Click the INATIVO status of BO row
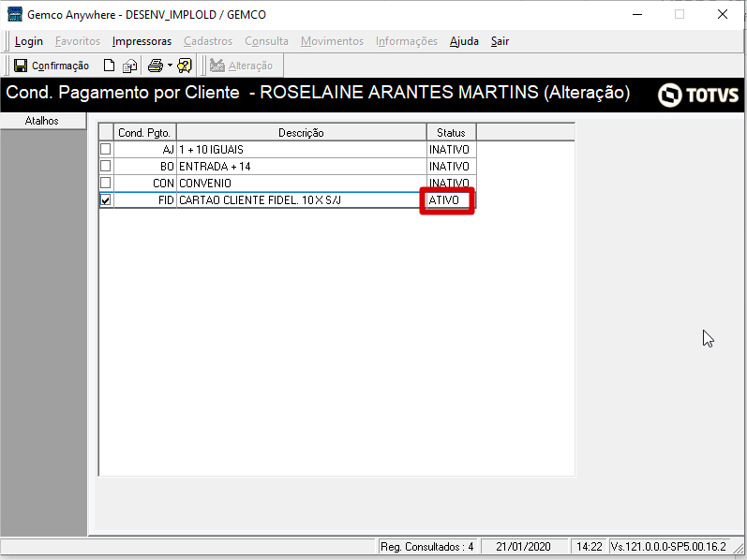This screenshot has height=560, width=747. (x=451, y=166)
